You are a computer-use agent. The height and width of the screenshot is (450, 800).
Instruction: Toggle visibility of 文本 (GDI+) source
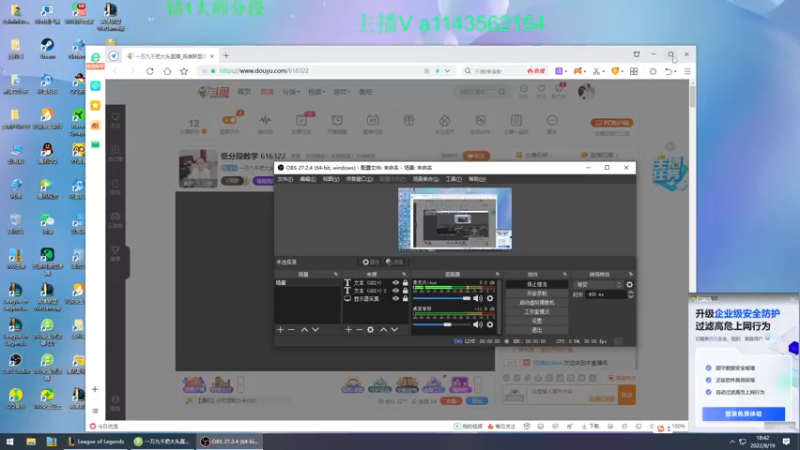[395, 283]
